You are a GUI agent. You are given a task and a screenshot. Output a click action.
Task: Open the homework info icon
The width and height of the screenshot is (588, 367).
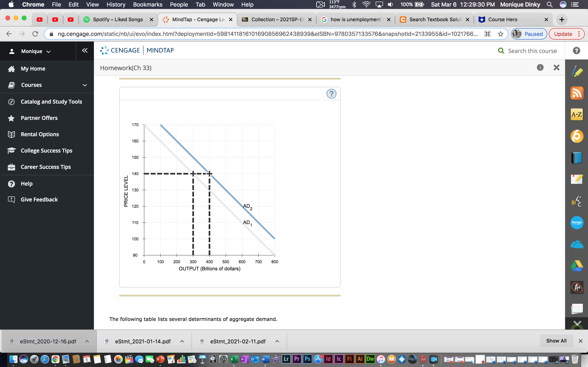pyautogui.click(x=540, y=67)
